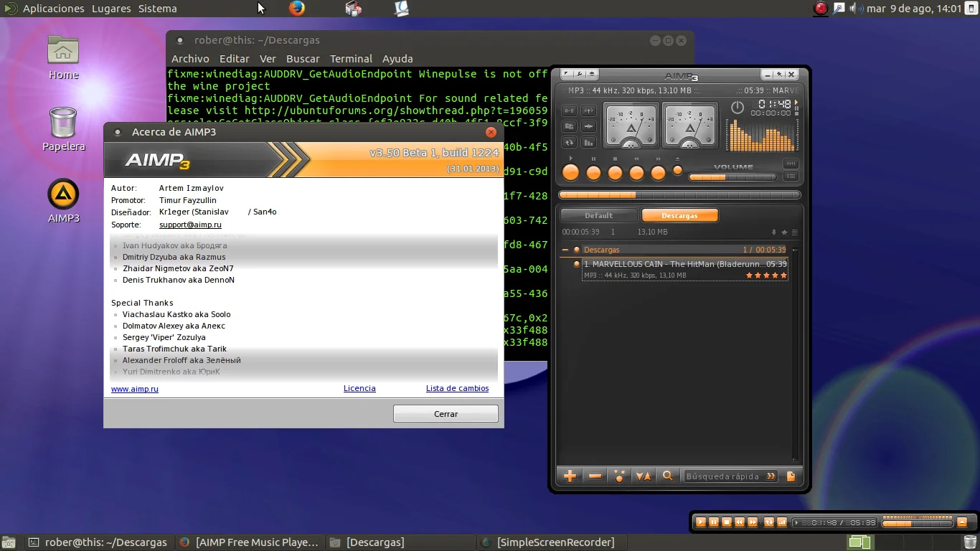Screen dimensions: 980x551
Task: Open miscellaneous menu three-dots icon
Action: pyautogui.click(x=619, y=476)
